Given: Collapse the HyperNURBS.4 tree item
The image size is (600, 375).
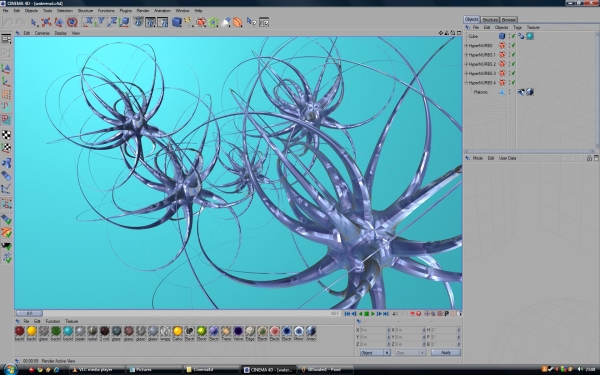Looking at the screenshot, I should (x=466, y=83).
